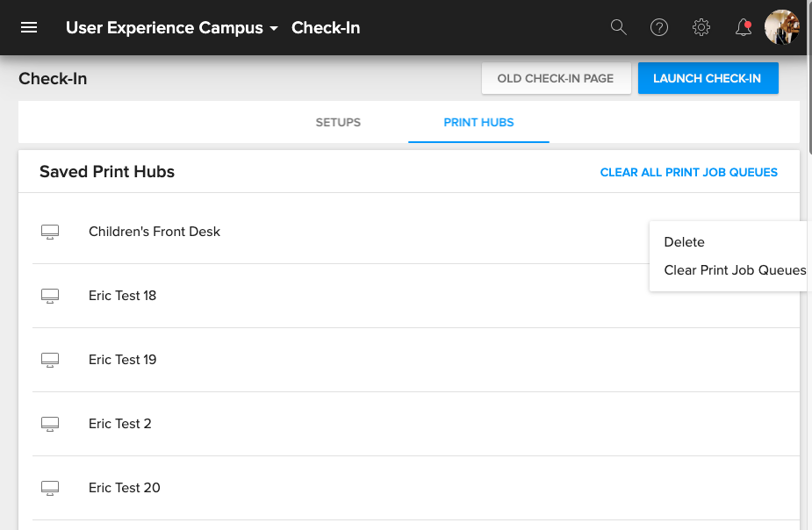Click the monitor icon beside Eric Test 18
Image resolution: width=812 pixels, height=530 pixels.
click(50, 296)
